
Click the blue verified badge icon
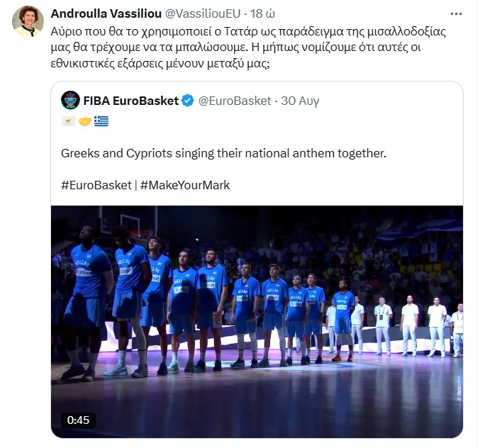click(x=187, y=101)
